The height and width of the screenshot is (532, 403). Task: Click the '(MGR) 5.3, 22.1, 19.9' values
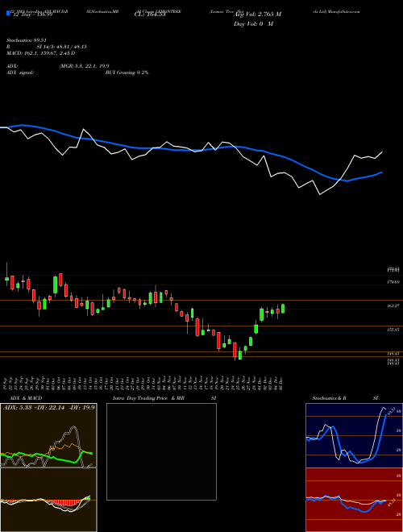(84, 66)
